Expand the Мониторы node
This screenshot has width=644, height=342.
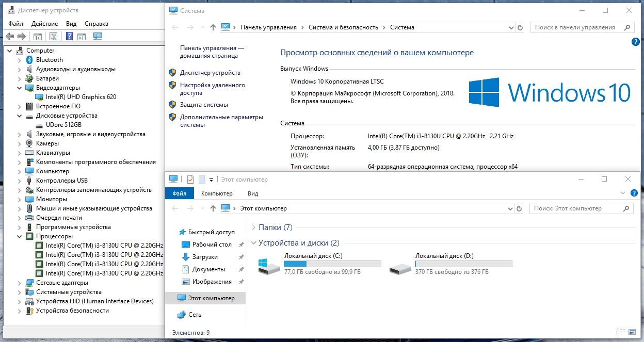click(19, 199)
